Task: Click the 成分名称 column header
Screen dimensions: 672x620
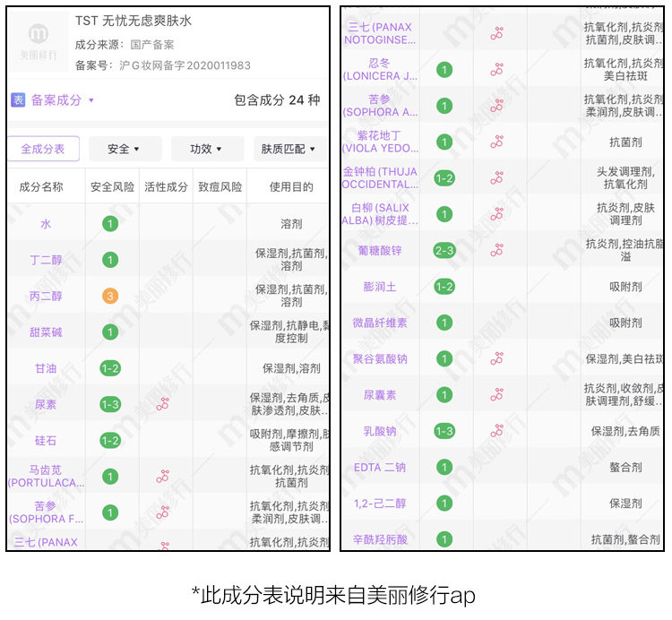Action: pyautogui.click(x=41, y=187)
